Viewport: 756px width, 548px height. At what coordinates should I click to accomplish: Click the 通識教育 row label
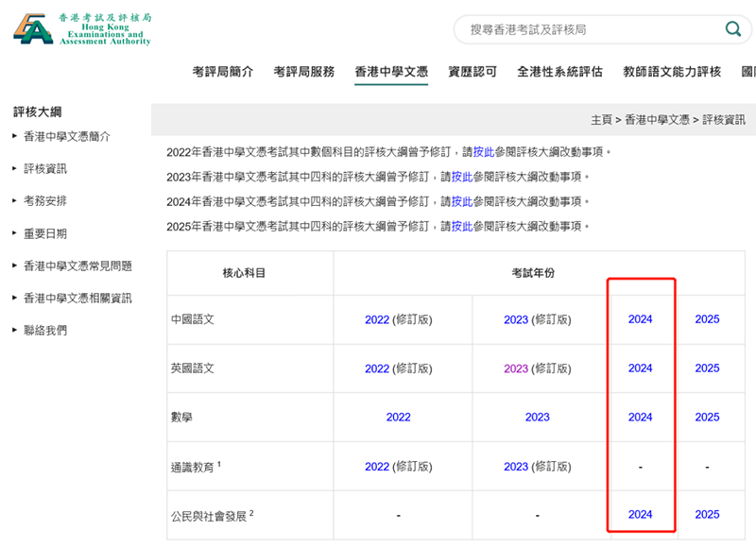click(193, 468)
